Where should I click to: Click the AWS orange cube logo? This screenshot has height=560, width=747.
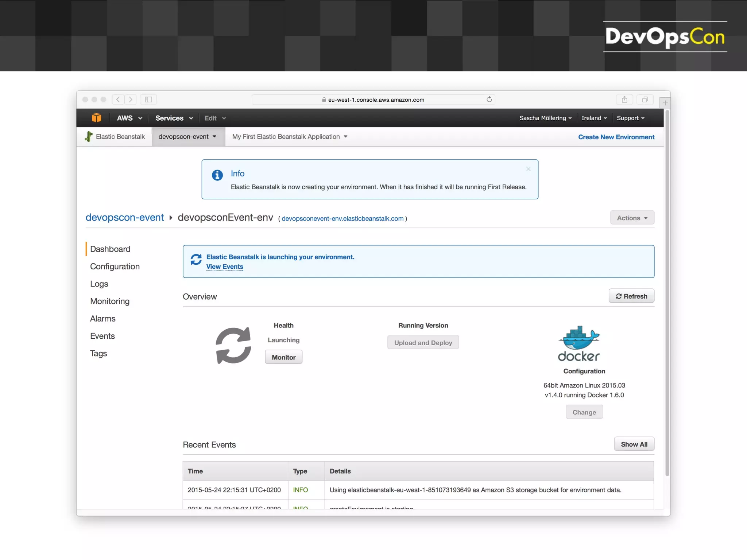point(96,118)
